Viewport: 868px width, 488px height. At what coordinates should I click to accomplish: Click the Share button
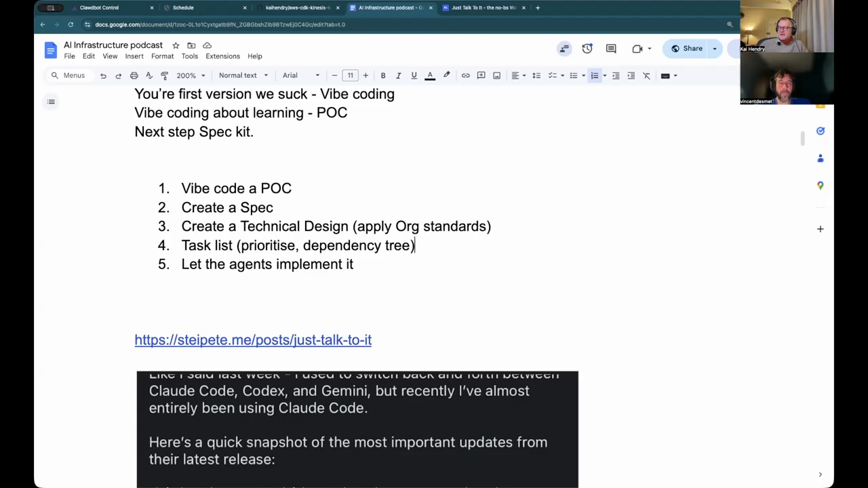[x=692, y=48]
